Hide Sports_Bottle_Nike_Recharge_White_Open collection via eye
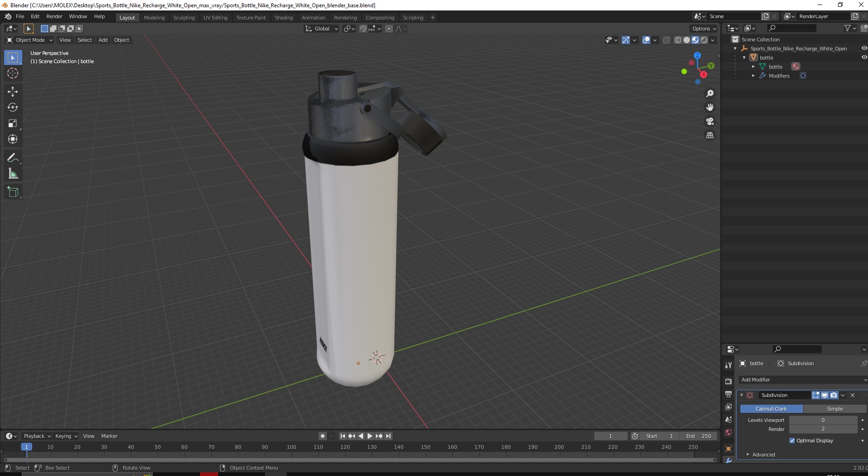This screenshot has height=476, width=868. 864,49
